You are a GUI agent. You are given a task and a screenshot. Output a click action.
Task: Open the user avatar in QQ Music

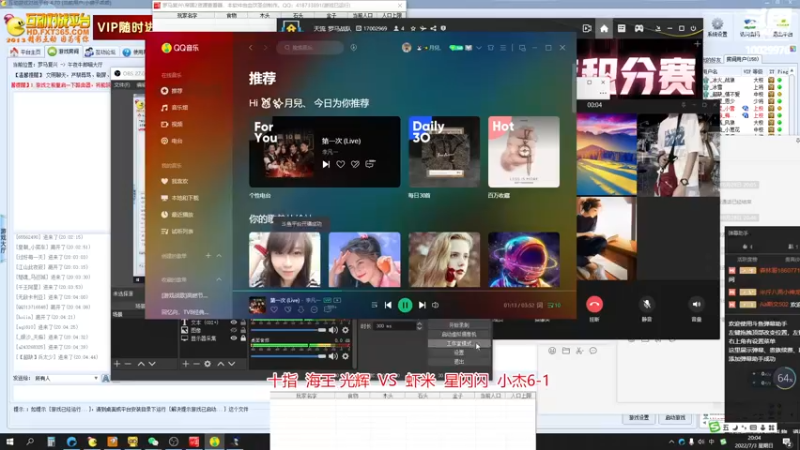point(407,47)
